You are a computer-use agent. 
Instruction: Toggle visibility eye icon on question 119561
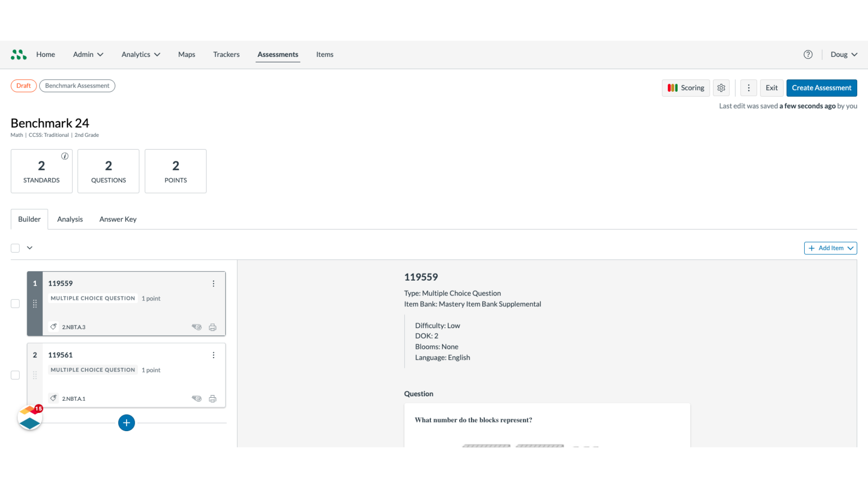coord(197,398)
